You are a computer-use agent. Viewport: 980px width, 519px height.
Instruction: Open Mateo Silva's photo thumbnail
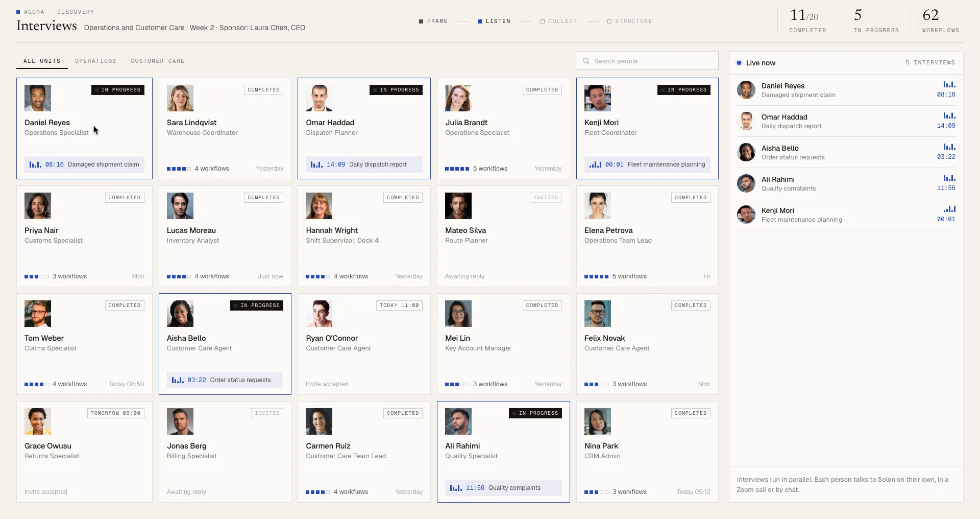coord(458,206)
